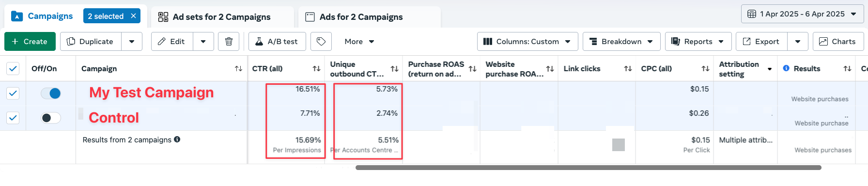The height and width of the screenshot is (186, 868).
Task: Click the 5.51% total CTR value
Action: point(388,140)
